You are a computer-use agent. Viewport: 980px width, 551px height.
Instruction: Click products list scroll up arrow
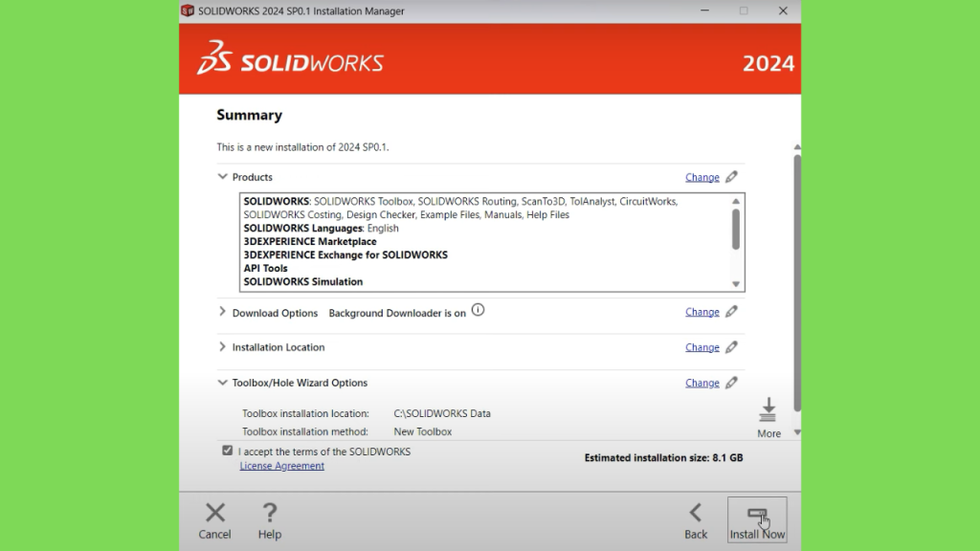(736, 201)
